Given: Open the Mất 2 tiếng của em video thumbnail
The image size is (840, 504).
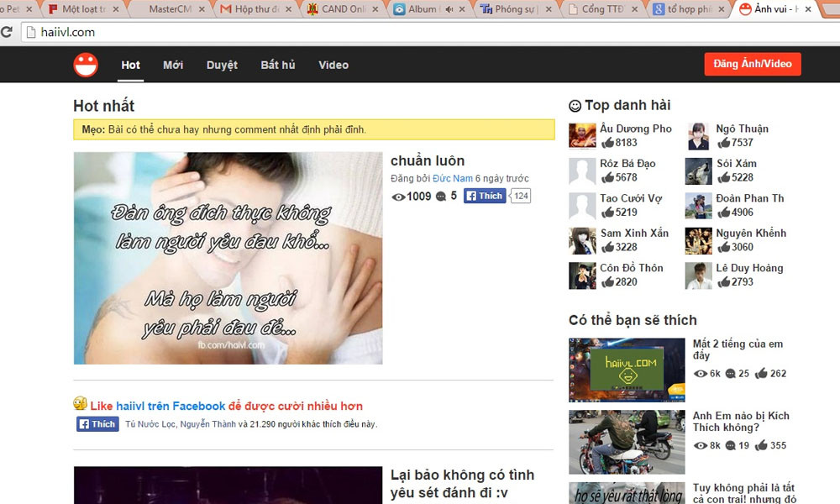Looking at the screenshot, I should click(627, 370).
